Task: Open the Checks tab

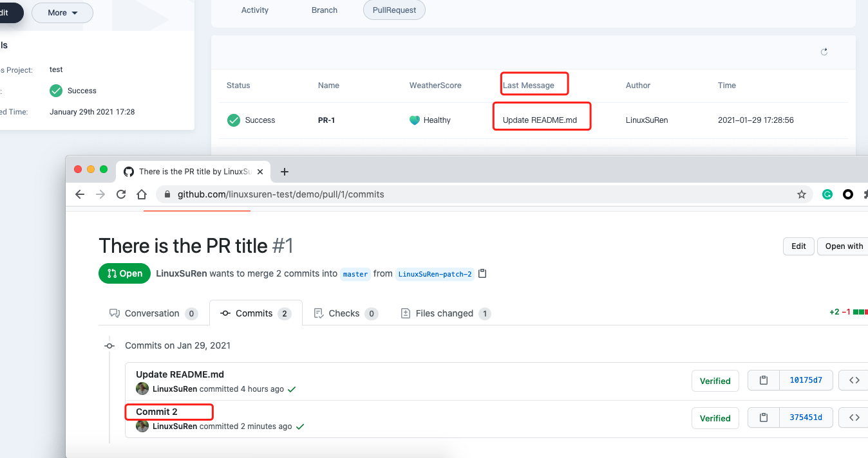Action: click(x=346, y=313)
